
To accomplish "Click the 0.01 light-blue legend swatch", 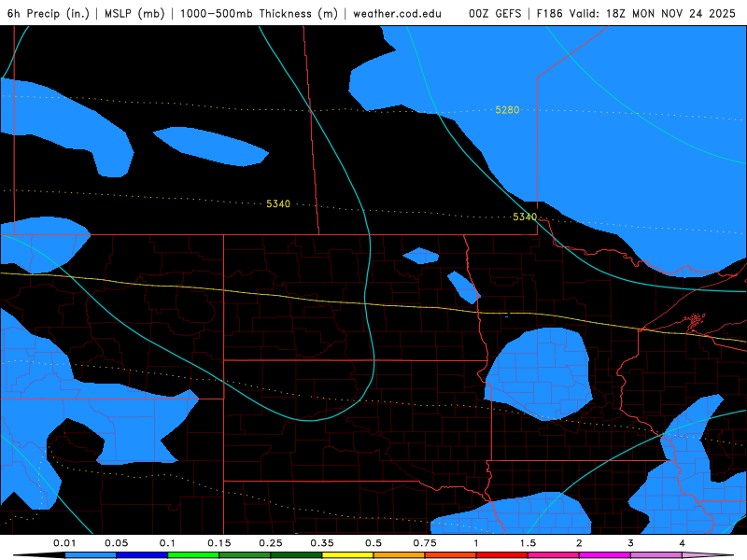I will tap(91, 555).
